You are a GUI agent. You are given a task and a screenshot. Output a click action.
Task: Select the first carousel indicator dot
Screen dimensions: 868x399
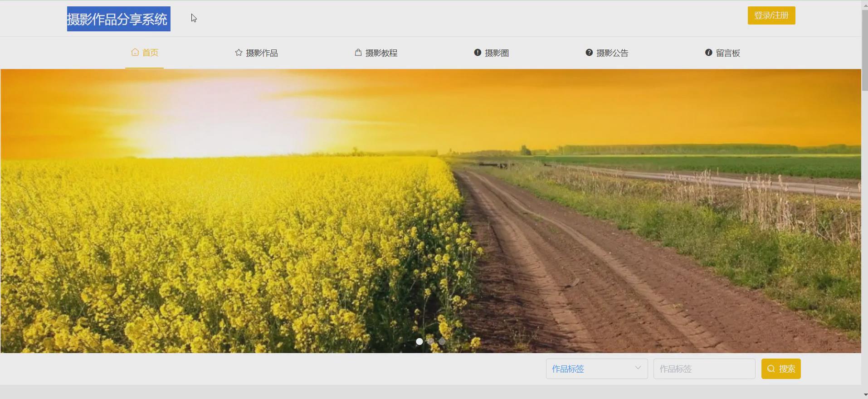419,341
